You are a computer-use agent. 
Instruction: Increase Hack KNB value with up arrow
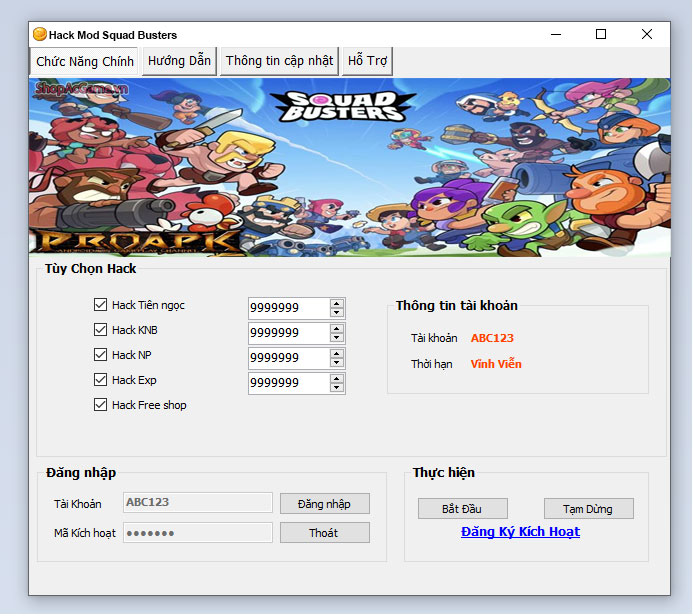pyautogui.click(x=337, y=329)
